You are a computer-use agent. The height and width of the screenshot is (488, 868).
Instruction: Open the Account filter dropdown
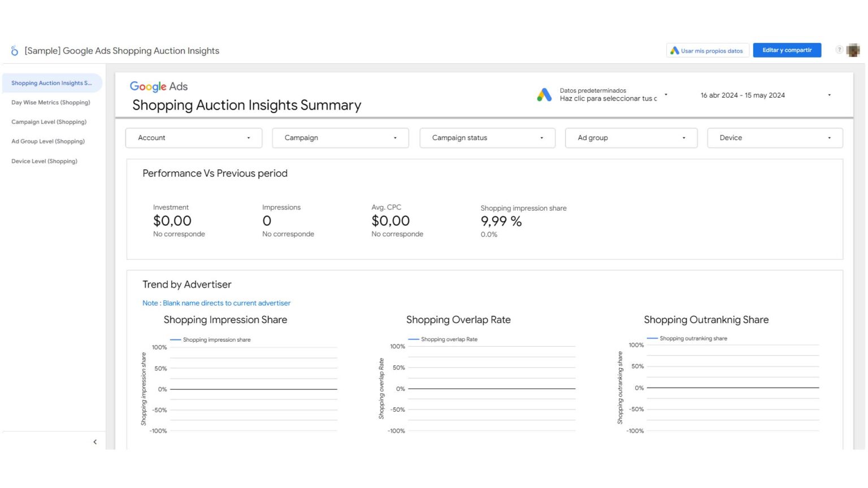point(193,138)
